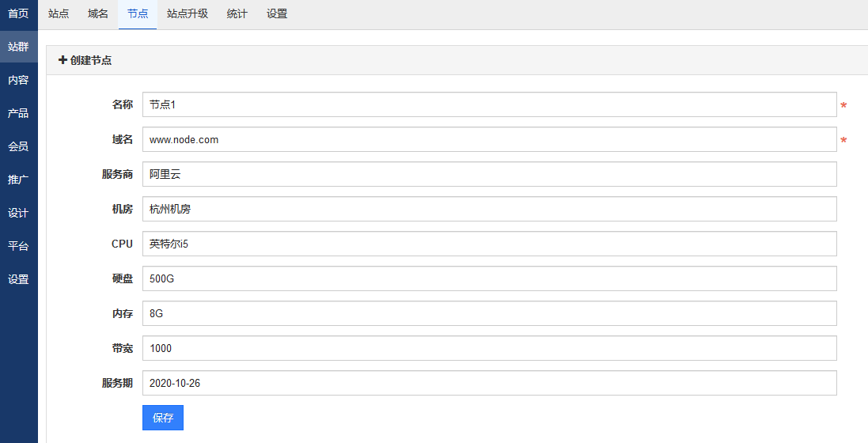
Task: Open 设置 in the left sidebar
Action: click(18, 279)
